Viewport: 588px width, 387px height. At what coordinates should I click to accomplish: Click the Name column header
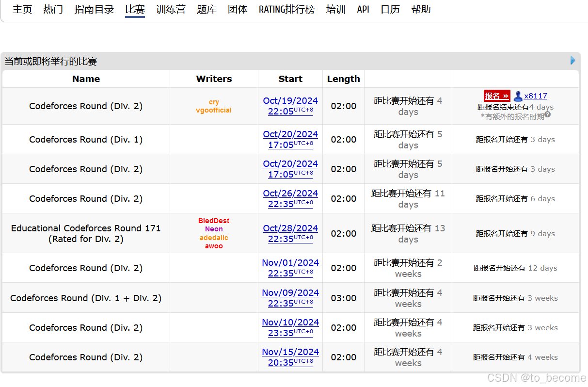coord(86,79)
